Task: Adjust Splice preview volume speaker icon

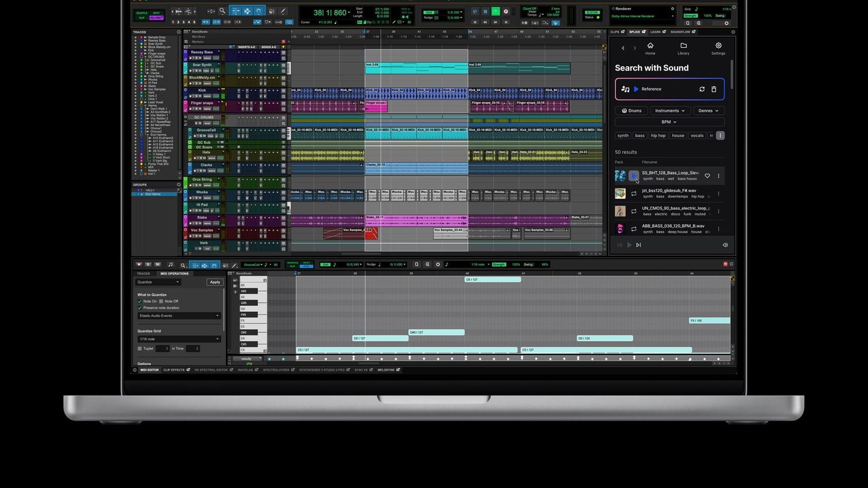Action: point(725,245)
